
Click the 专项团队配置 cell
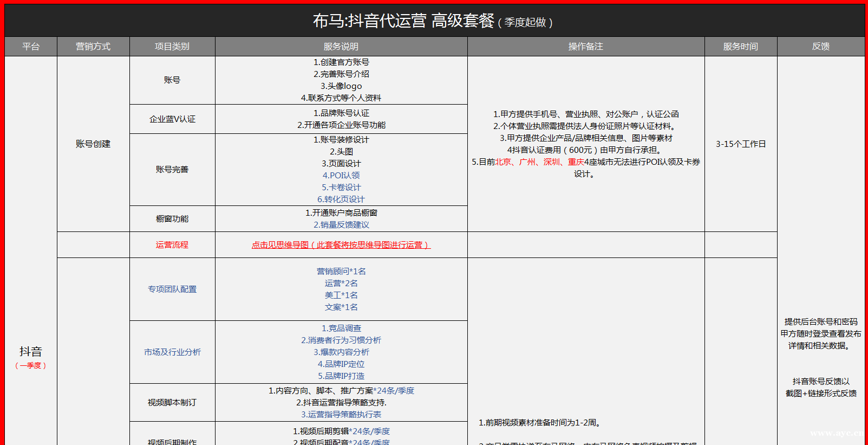coord(172,289)
